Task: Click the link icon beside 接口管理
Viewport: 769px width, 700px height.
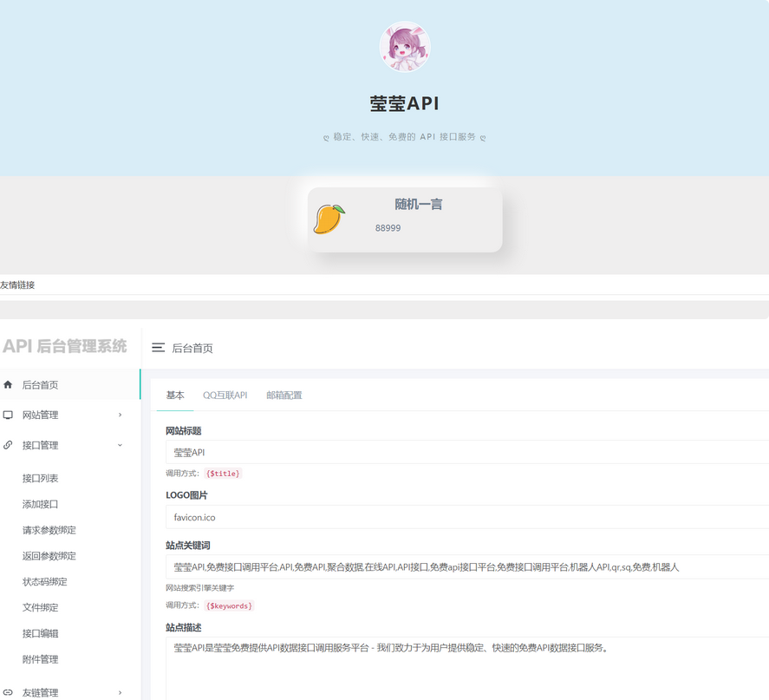Action: (8, 445)
